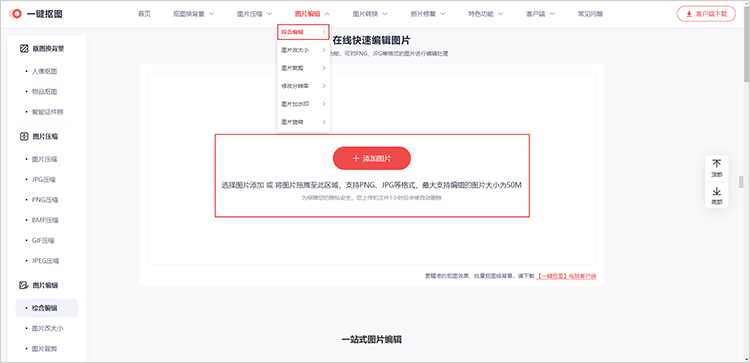Expand the 客户端 top menu
Screen dimensions: 750x363
pyautogui.click(x=540, y=14)
